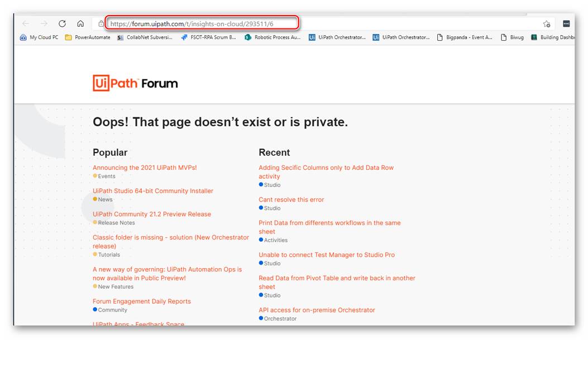Open second UiPath Orchestrator bookmark
588x372 pixels.
[401, 37]
